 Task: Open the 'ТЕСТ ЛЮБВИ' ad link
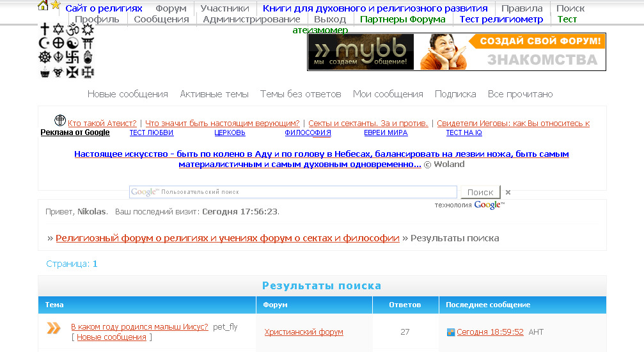point(152,132)
